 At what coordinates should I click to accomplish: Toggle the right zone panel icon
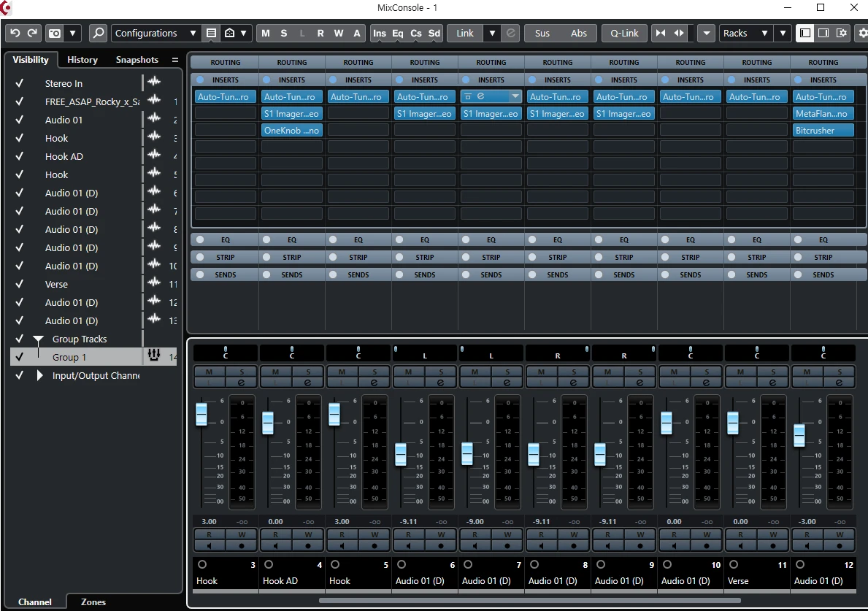pos(823,33)
